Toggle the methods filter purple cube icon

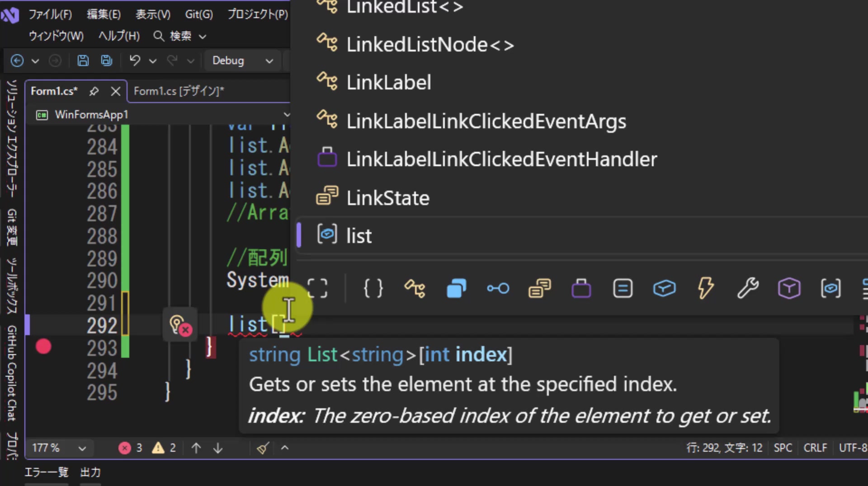(x=789, y=288)
